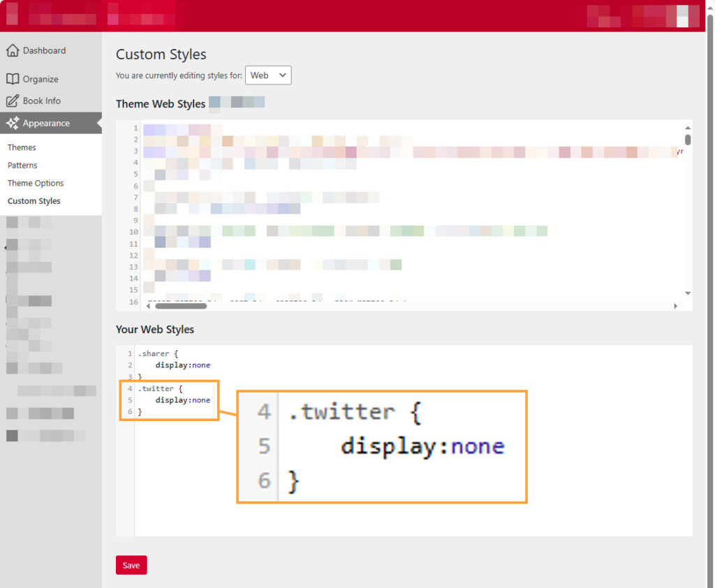
Task: Click the down arrow on the code editor scrollbar
Action: [x=688, y=294]
